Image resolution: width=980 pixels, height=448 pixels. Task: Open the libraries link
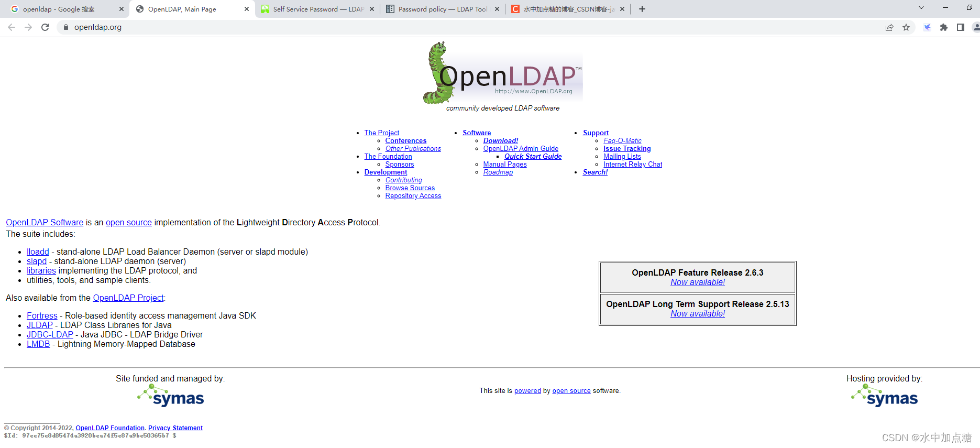[x=41, y=271]
